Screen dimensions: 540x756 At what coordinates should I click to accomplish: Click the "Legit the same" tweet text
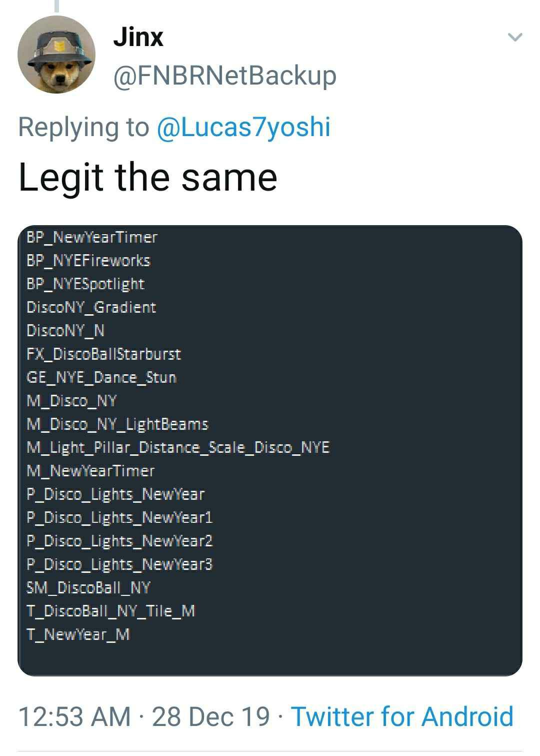click(x=148, y=177)
